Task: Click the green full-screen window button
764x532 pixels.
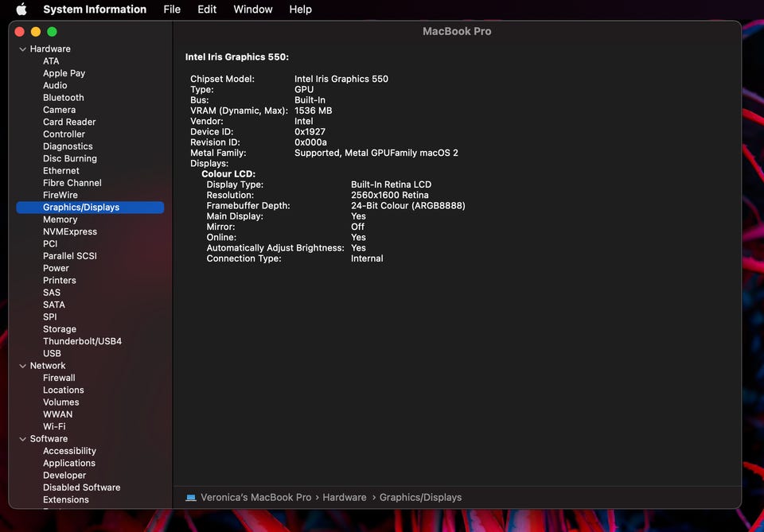Action: coord(52,32)
